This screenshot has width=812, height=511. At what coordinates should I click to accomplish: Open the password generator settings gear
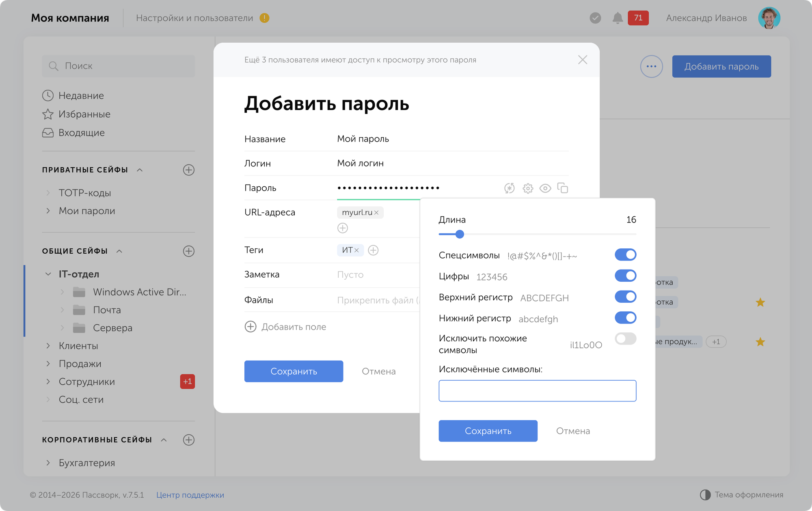click(x=527, y=188)
